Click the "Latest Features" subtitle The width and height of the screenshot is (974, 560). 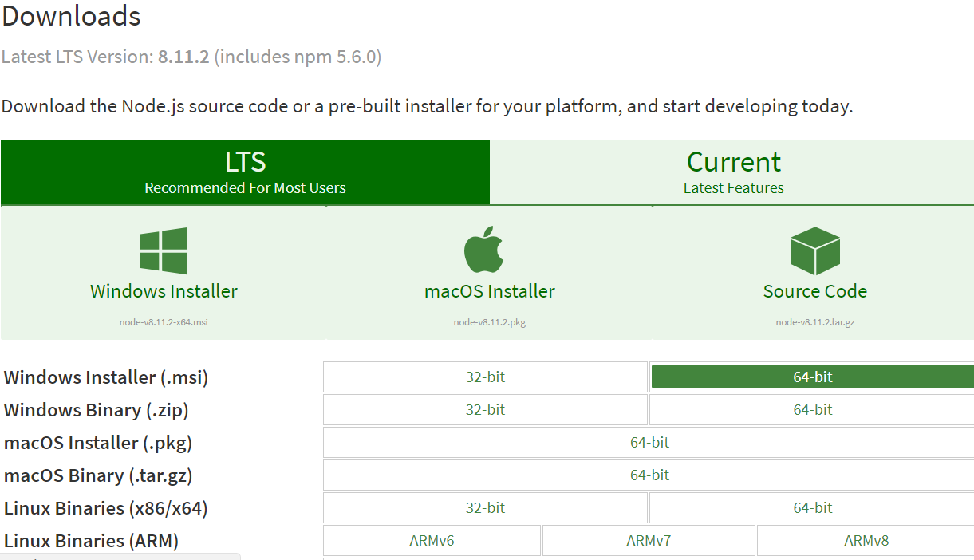click(x=733, y=188)
